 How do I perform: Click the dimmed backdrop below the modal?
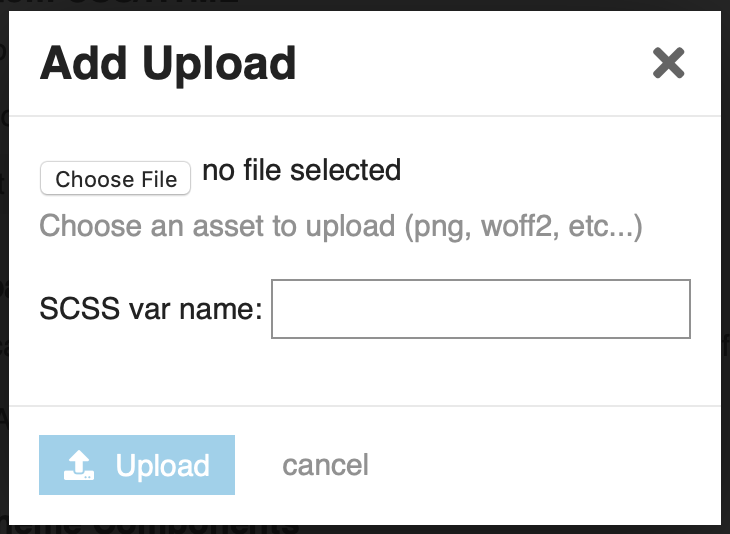[365, 530]
